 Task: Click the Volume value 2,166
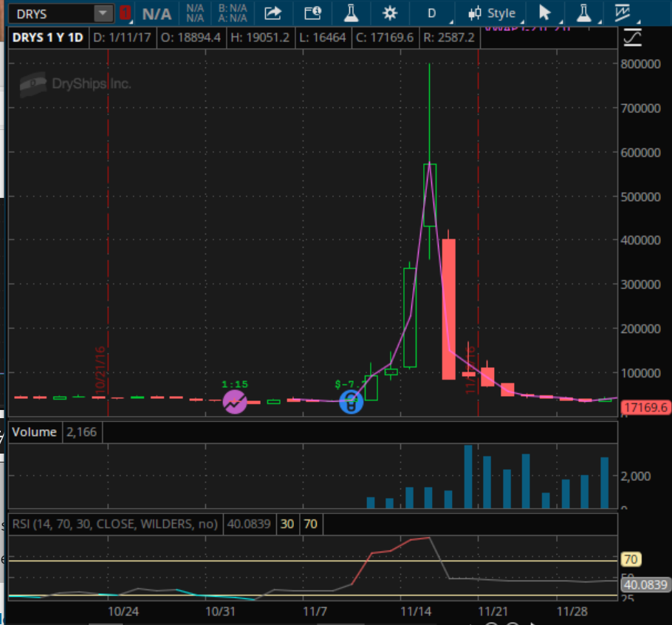click(x=81, y=432)
